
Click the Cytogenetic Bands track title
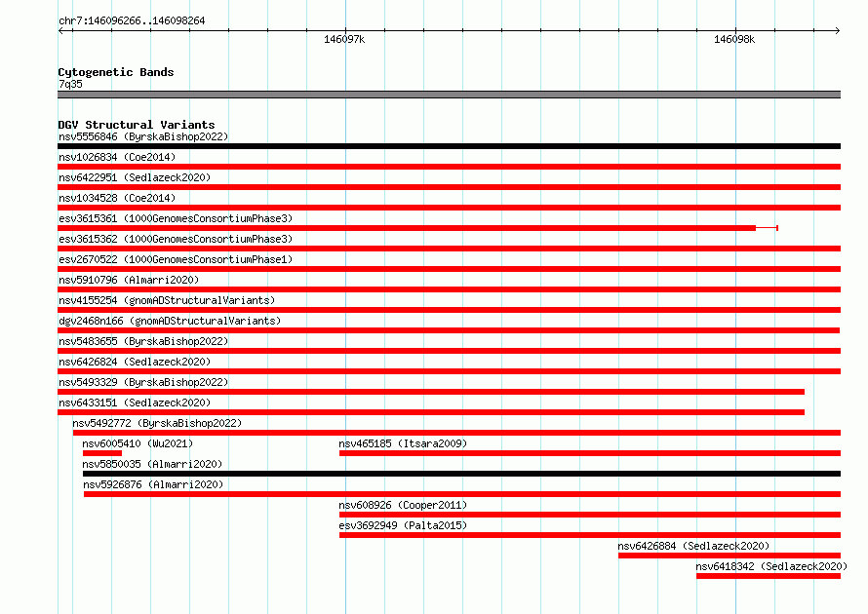pyautogui.click(x=116, y=72)
